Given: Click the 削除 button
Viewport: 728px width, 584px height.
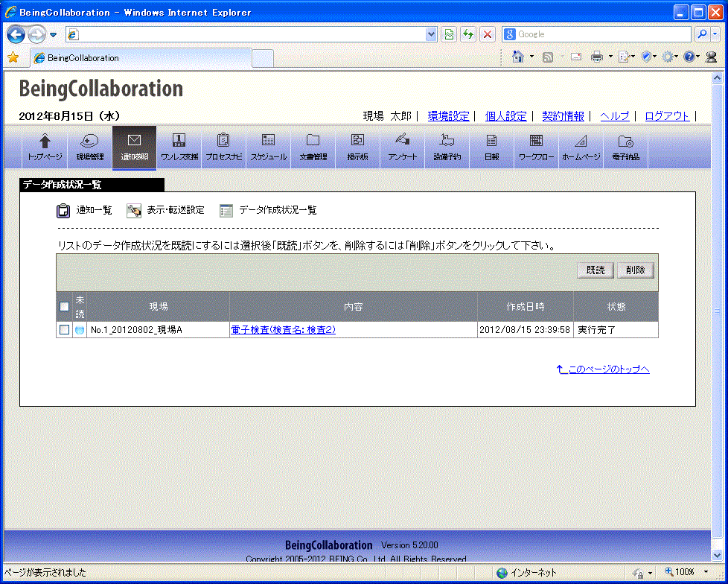Looking at the screenshot, I should pos(636,270).
